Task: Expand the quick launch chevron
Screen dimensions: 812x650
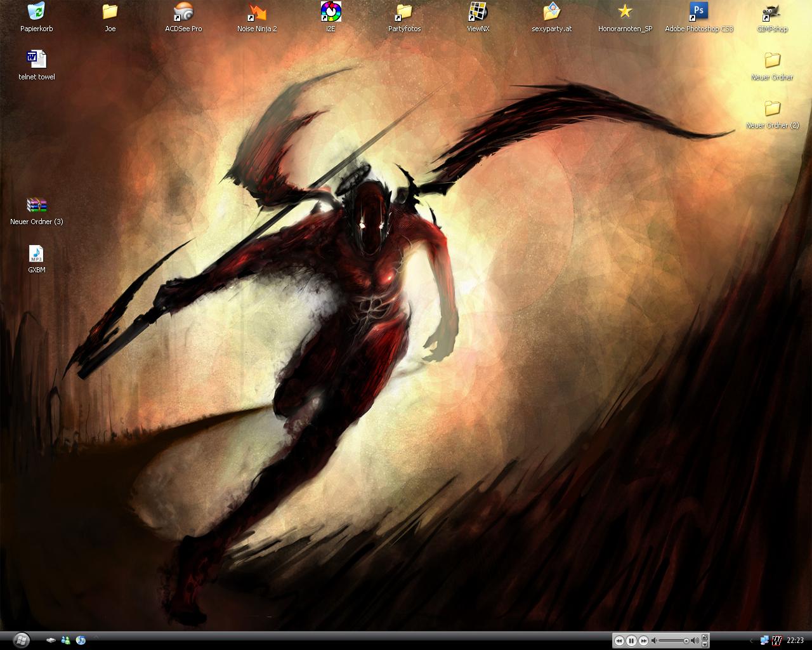Action: tap(96, 637)
